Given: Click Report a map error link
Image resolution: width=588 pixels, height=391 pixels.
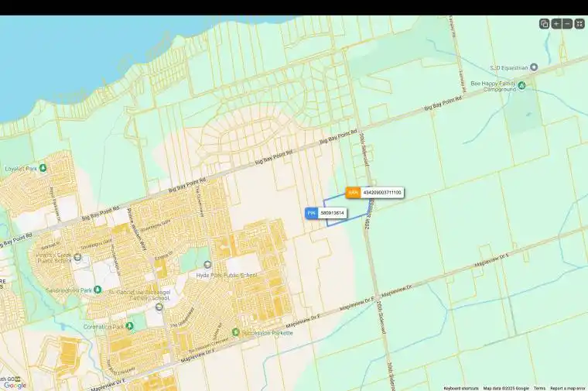Looking at the screenshot, I should point(568,388).
